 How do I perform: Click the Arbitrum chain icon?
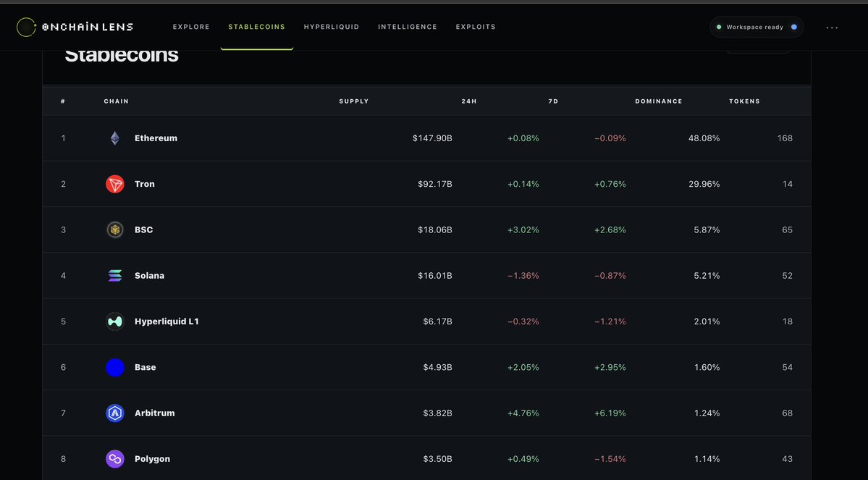pos(115,413)
